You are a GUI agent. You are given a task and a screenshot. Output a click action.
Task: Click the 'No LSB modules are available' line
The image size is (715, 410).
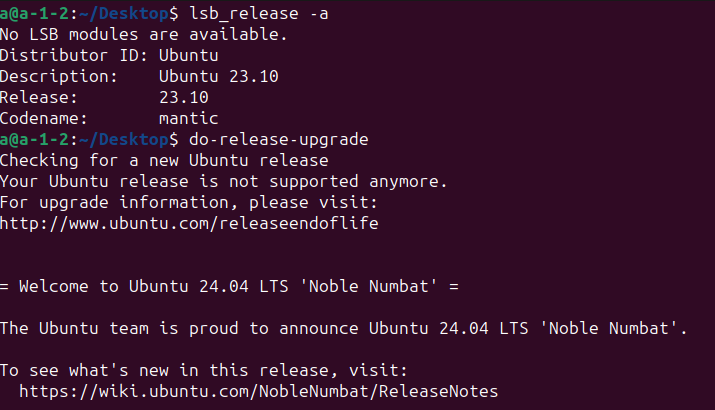(144, 35)
